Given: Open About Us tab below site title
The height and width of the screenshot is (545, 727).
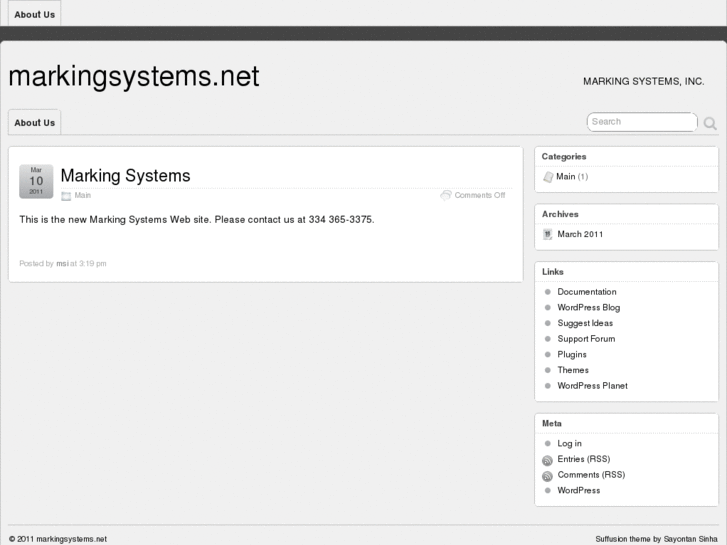Looking at the screenshot, I should click(x=34, y=122).
